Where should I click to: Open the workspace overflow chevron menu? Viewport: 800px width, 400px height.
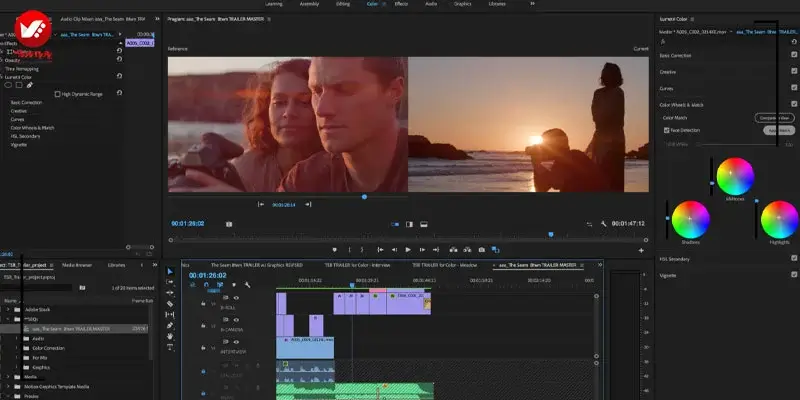click(x=532, y=4)
